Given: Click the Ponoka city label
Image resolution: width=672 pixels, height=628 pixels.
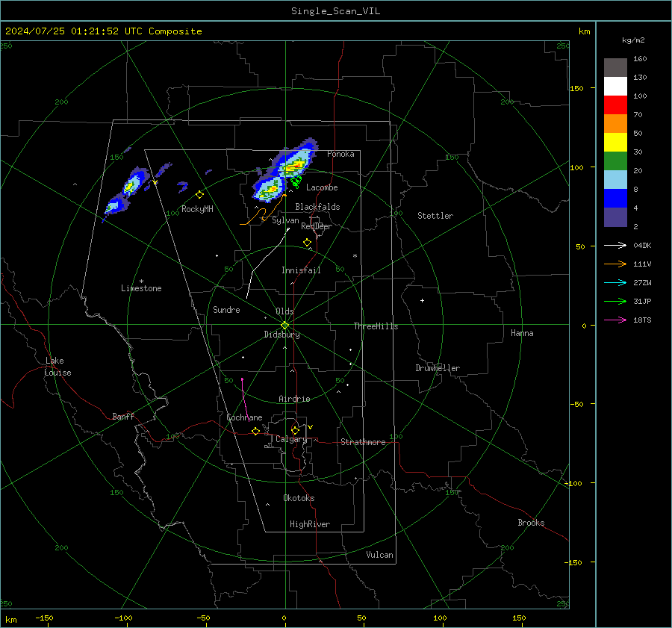Looking at the screenshot, I should point(340,154).
